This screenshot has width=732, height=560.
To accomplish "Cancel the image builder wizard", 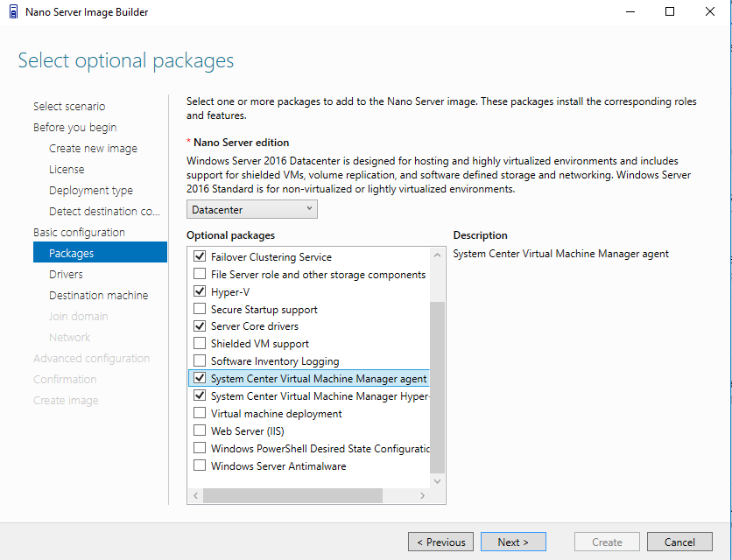I will tap(679, 542).
